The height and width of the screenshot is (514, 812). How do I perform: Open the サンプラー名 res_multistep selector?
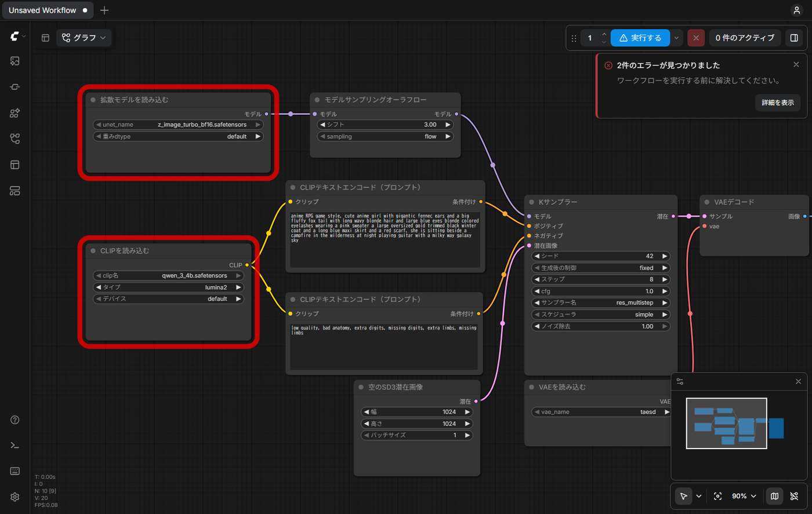click(600, 302)
